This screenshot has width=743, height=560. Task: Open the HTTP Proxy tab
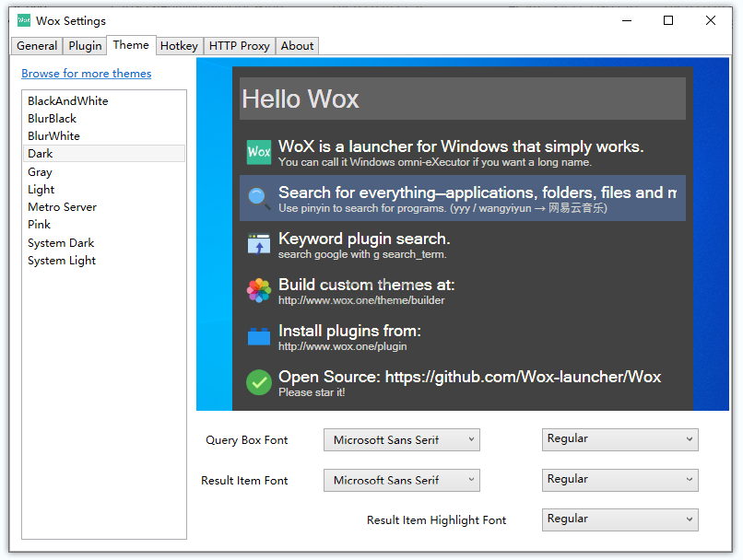(239, 46)
